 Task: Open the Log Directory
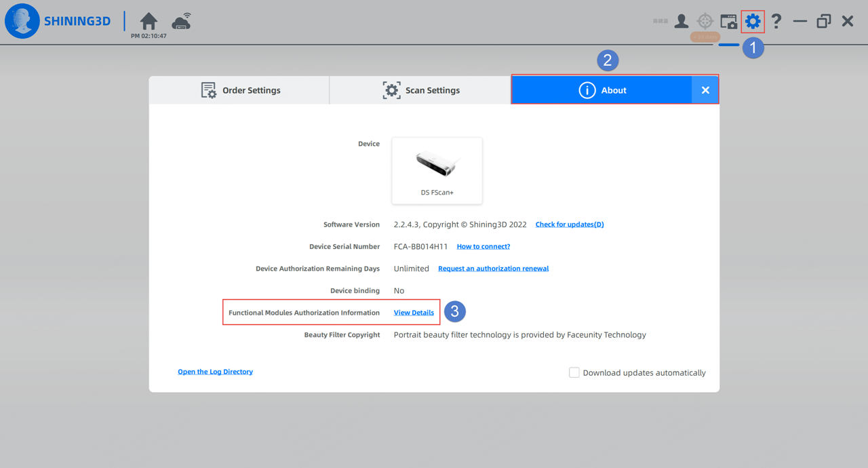(215, 372)
